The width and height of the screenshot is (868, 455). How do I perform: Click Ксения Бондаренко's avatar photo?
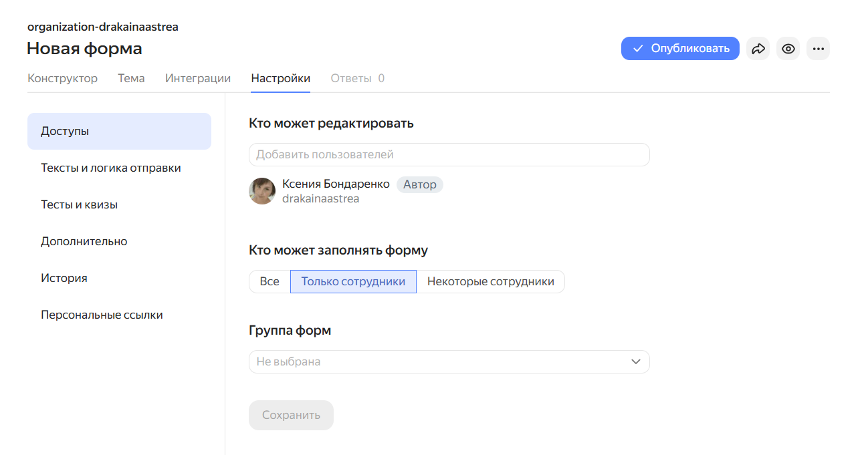(x=262, y=191)
